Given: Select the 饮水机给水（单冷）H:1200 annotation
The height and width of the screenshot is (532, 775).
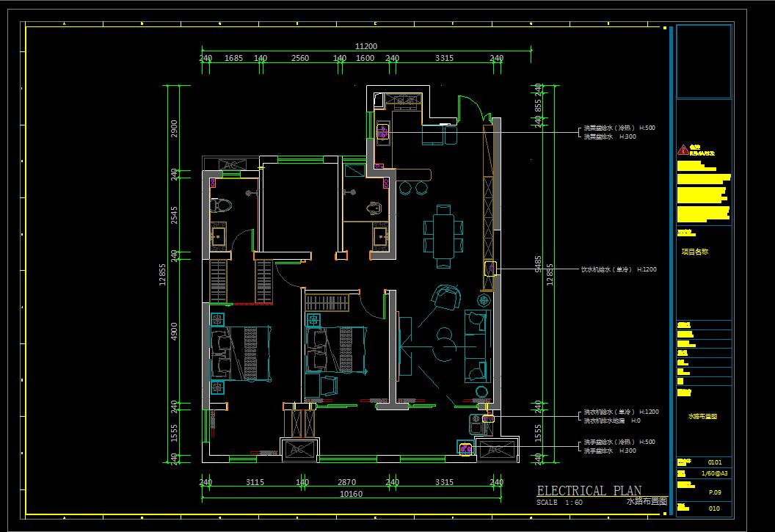Looking at the screenshot, I should 619,270.
